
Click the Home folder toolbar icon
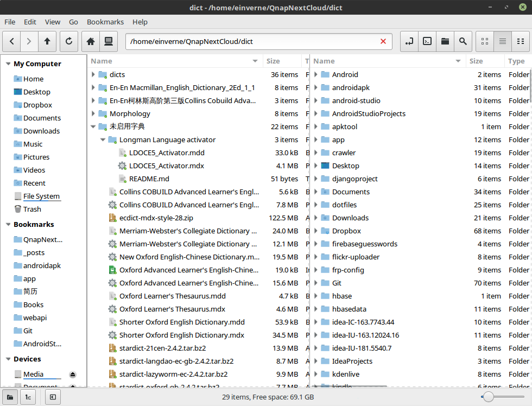(x=91, y=41)
